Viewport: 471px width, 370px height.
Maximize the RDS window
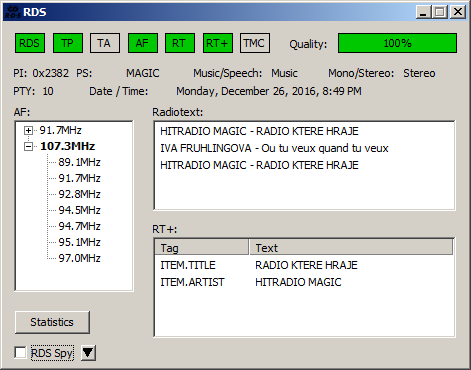440,12
